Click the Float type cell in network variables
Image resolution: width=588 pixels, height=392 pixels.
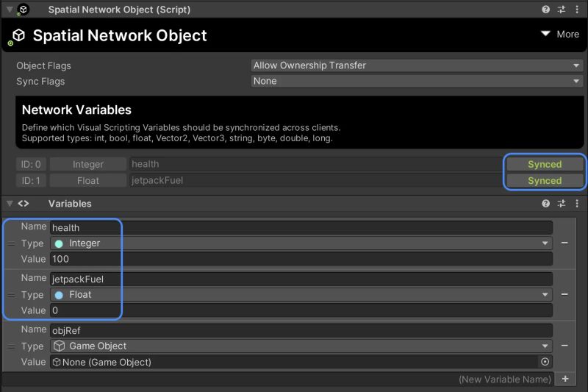click(88, 180)
